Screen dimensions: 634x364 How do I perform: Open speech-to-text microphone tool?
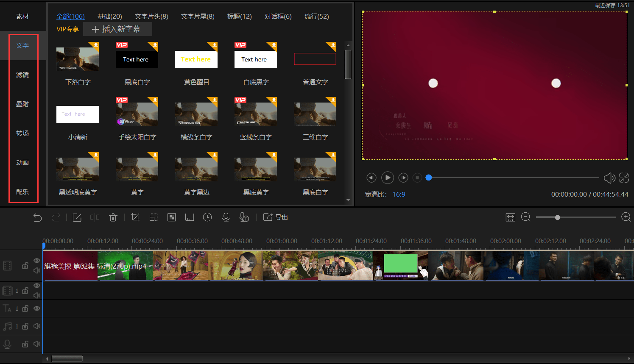[x=244, y=217]
